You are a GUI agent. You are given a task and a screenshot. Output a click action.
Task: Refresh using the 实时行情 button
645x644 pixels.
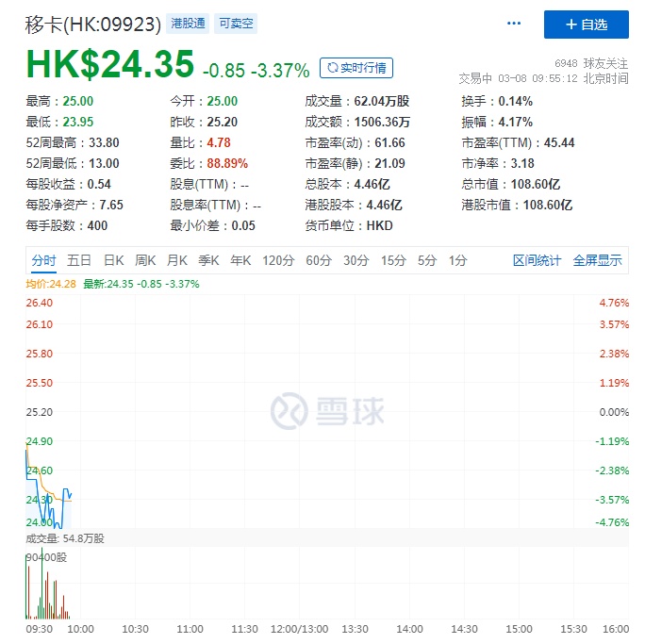[x=356, y=68]
